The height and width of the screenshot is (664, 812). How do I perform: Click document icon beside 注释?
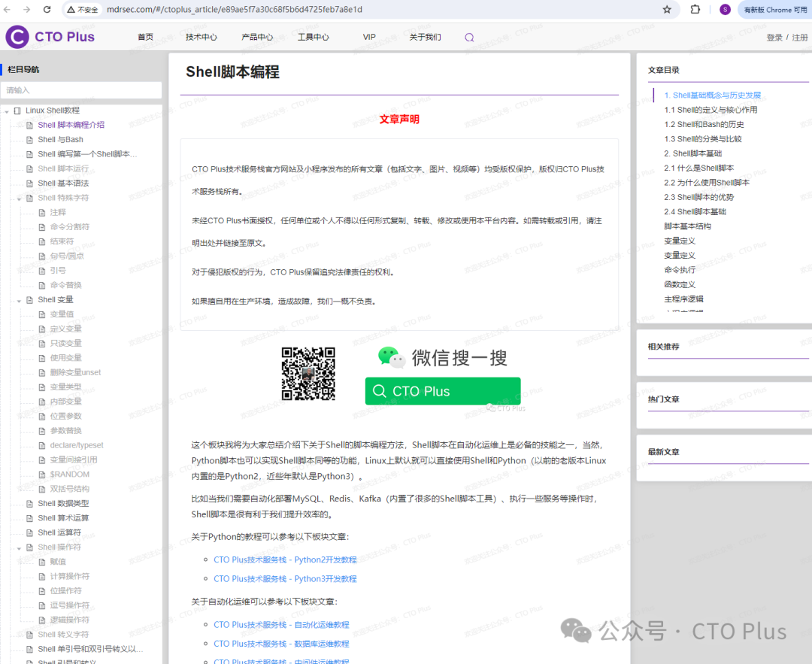tap(42, 212)
